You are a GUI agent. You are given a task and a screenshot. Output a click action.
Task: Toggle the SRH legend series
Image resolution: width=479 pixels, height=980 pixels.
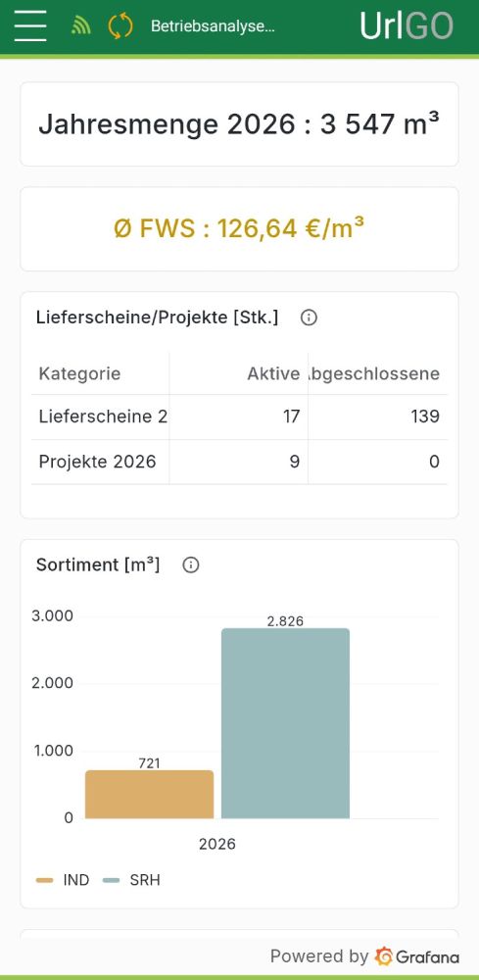[131, 880]
